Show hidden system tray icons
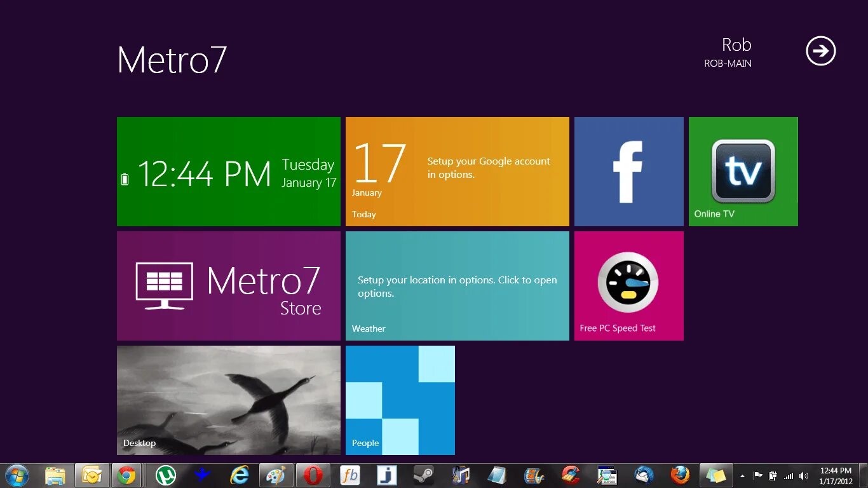The image size is (868, 488). tap(742, 476)
